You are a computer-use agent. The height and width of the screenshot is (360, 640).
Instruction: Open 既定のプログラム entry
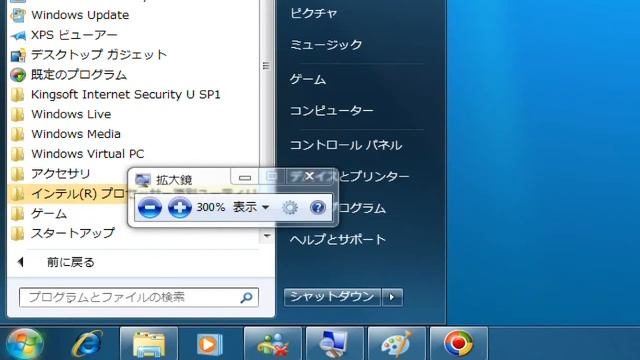pos(133,75)
